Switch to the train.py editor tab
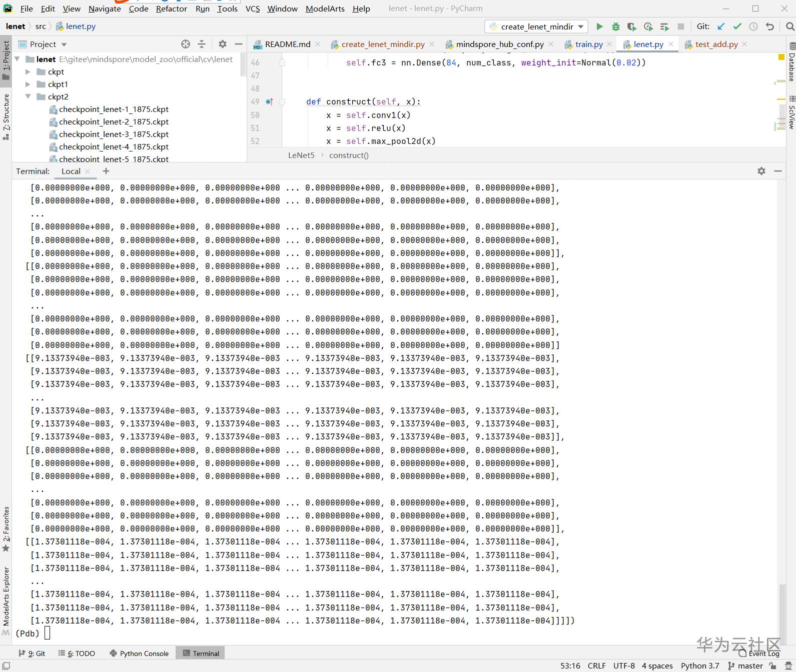The height and width of the screenshot is (672, 796). point(589,44)
